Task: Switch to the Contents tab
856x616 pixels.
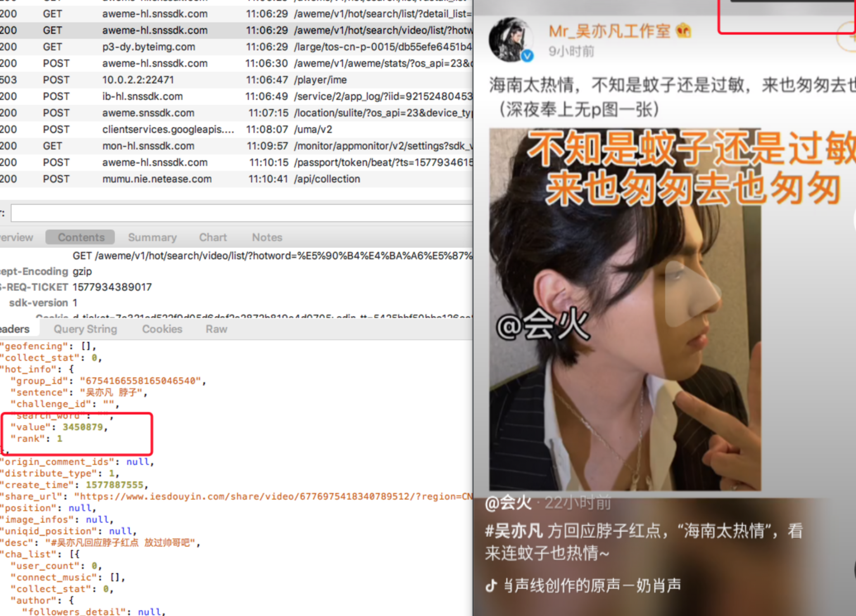Action: [x=81, y=237]
